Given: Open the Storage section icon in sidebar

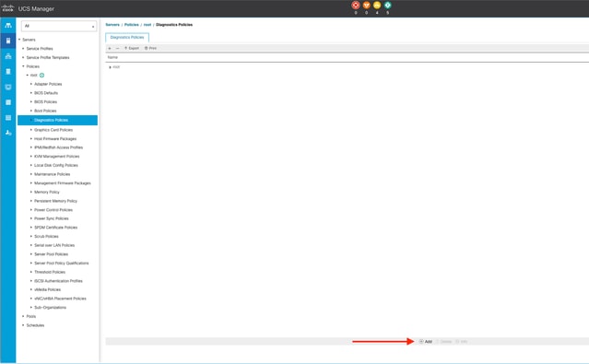Looking at the screenshot, I should pos(8,102).
